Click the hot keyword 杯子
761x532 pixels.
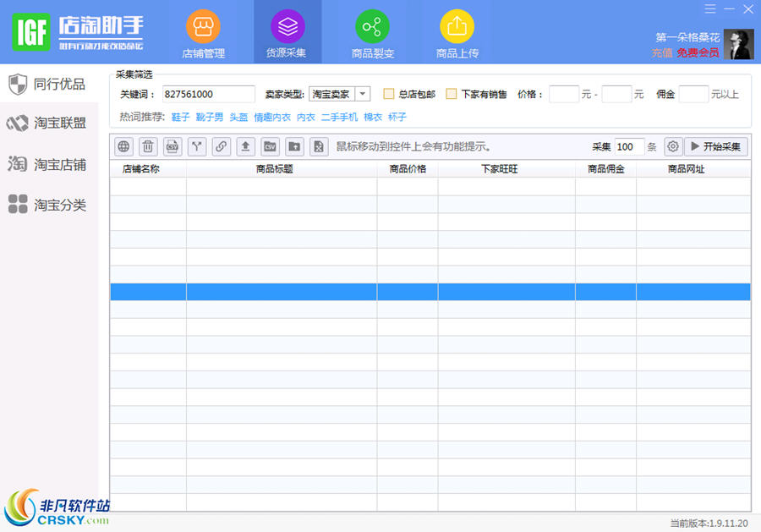(397, 117)
